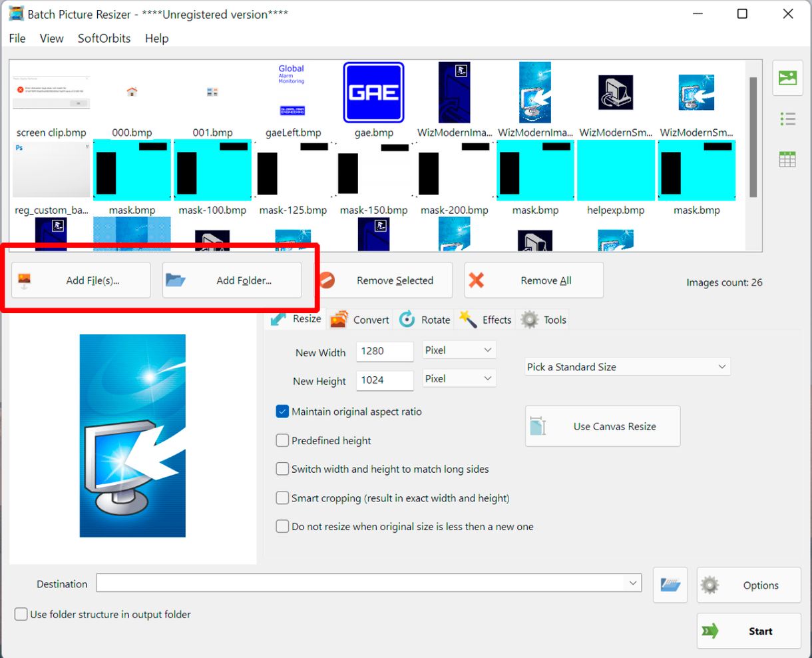Open the browse folder icon next to Destination
The image size is (812, 658).
[670, 585]
